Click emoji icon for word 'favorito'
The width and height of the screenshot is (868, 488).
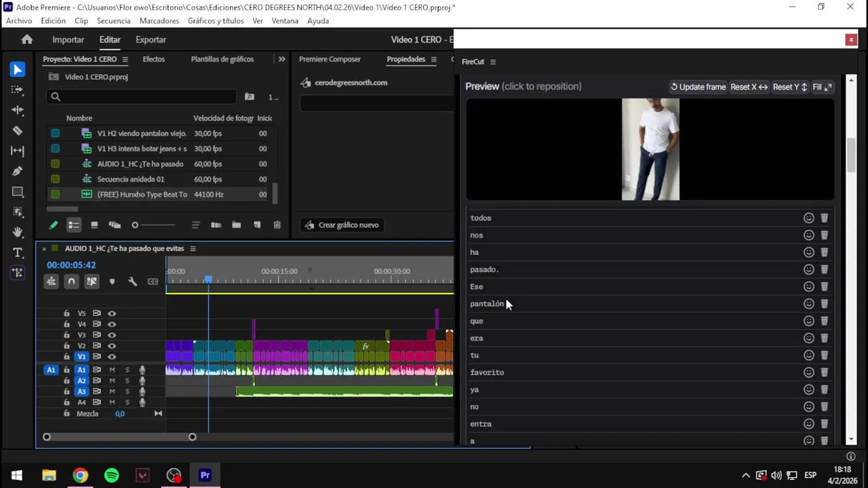809,372
